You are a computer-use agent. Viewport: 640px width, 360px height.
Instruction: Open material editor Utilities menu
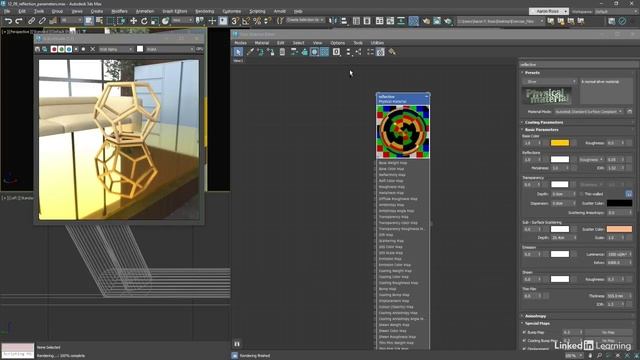tap(377, 42)
